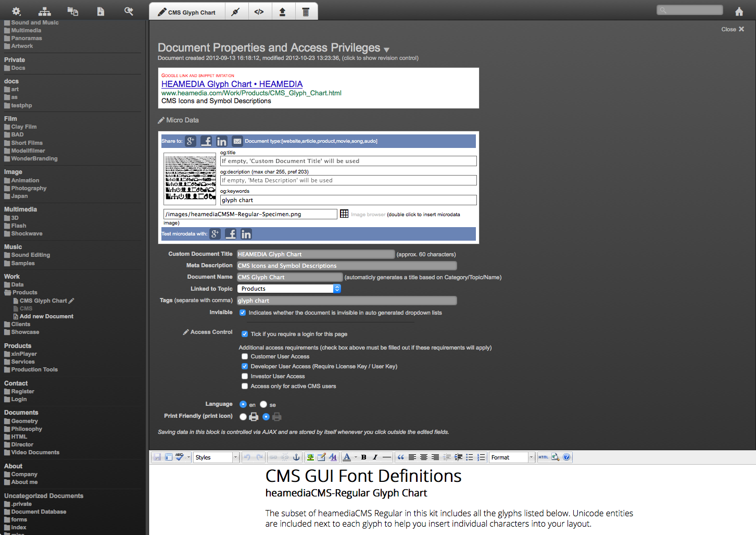Insert an anchor in the editor
Viewport: 756px width, 535px height.
tap(296, 457)
